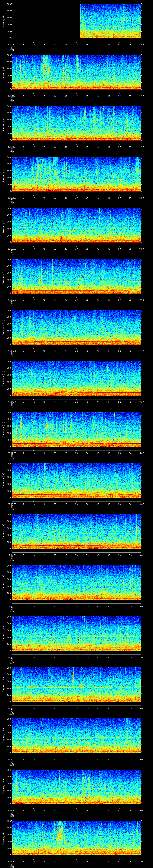Click the '22:08:00' start time label
The height and width of the screenshot is (868, 153).
(12, 249)
